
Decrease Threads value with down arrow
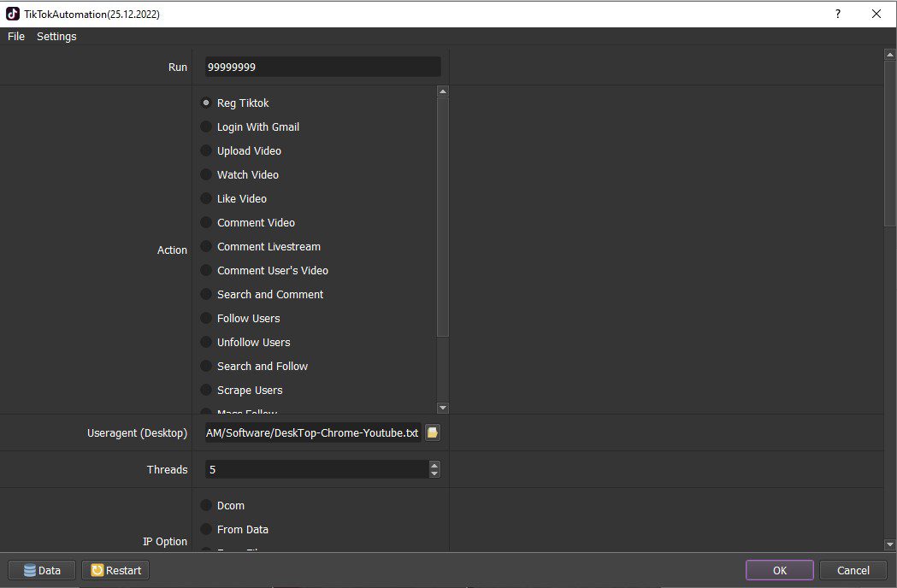coord(434,473)
